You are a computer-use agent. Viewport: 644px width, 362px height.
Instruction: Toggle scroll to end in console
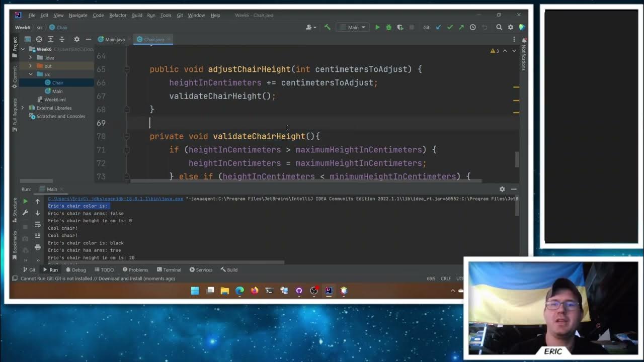(x=38, y=236)
